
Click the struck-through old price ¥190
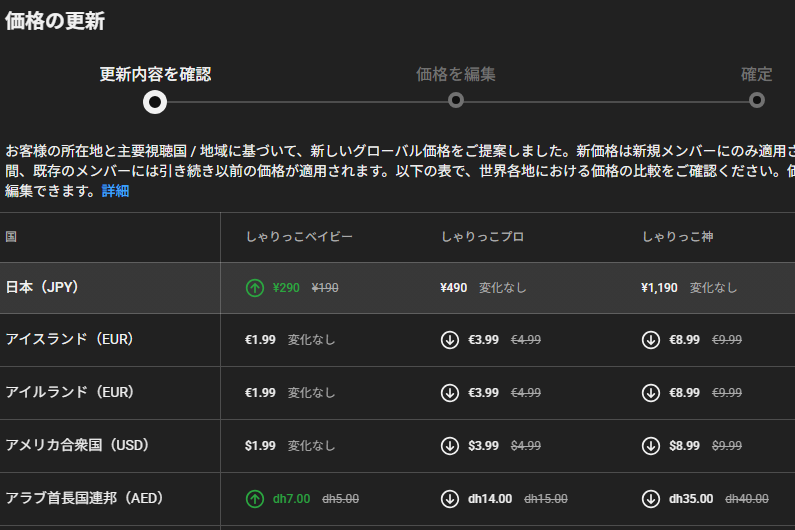325,288
